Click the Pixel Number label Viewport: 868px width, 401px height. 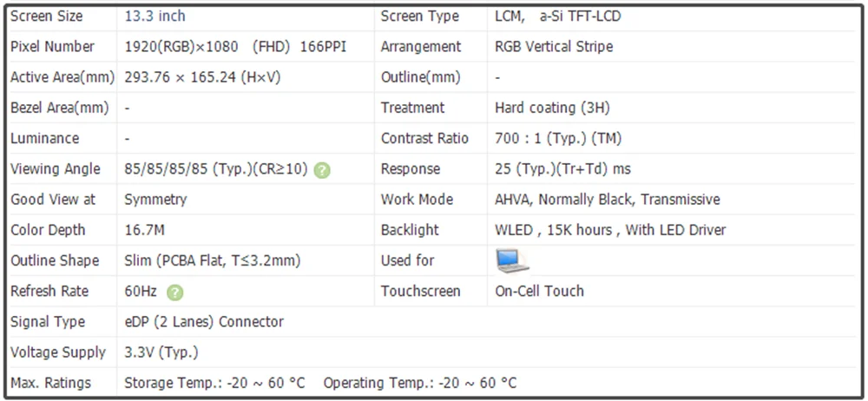coord(53,47)
